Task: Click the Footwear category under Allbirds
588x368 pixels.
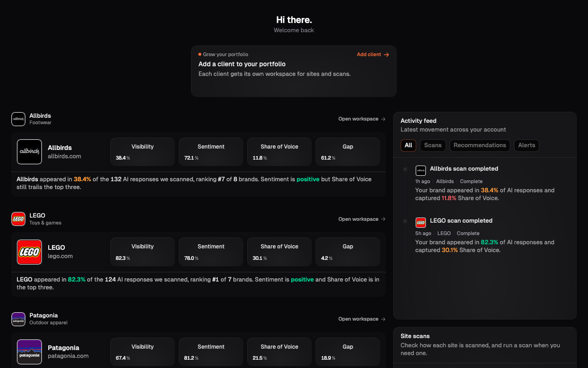Action: click(40, 123)
